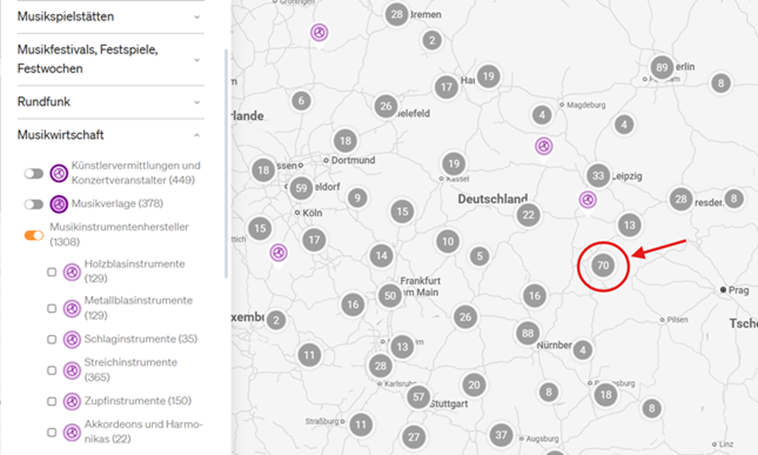This screenshot has width=758, height=455.
Task: Open cluster 88 near Nürnberg
Action: pyautogui.click(x=527, y=333)
